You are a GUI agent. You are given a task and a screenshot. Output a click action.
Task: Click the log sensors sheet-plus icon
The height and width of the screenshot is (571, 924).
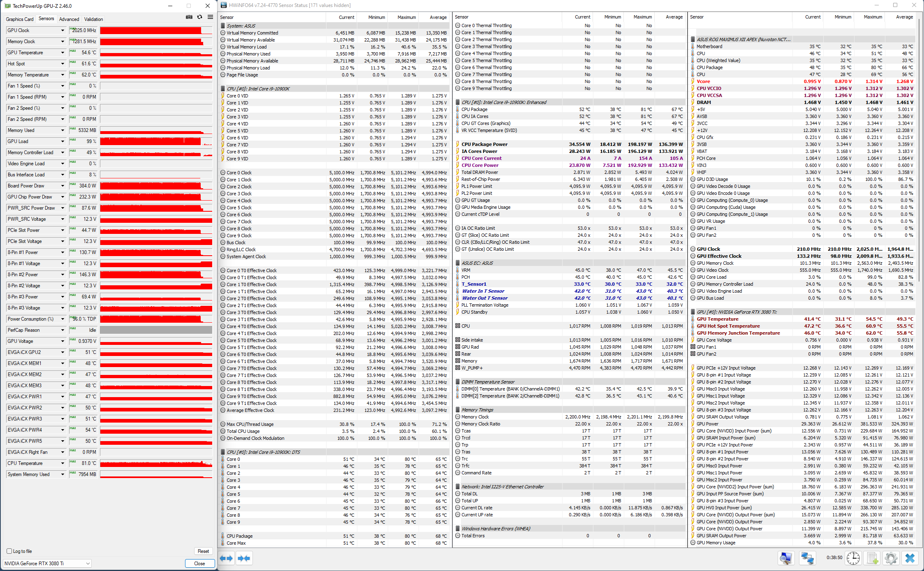pos(872,558)
